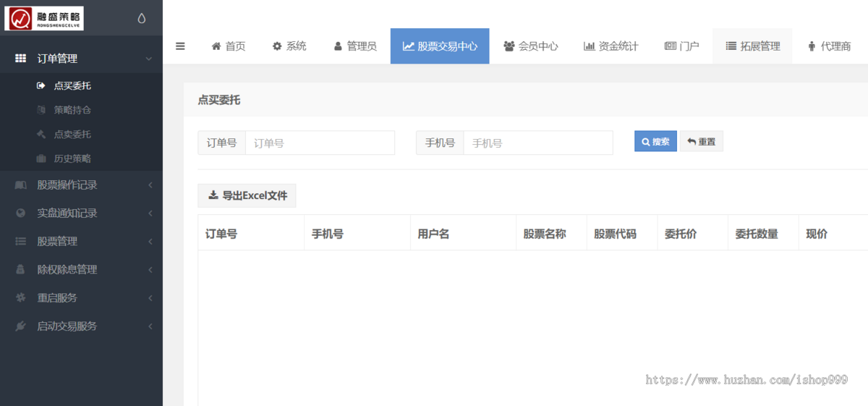Screen dimensions: 868x406
Task: Expand the 除权除息管理 chevron
Action: coord(150,269)
